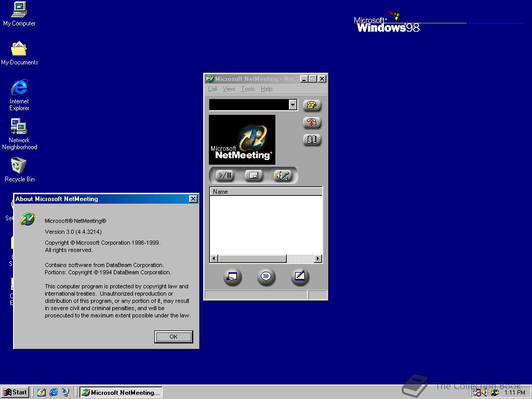Click the Task Scheduler tray icon

click(477, 393)
